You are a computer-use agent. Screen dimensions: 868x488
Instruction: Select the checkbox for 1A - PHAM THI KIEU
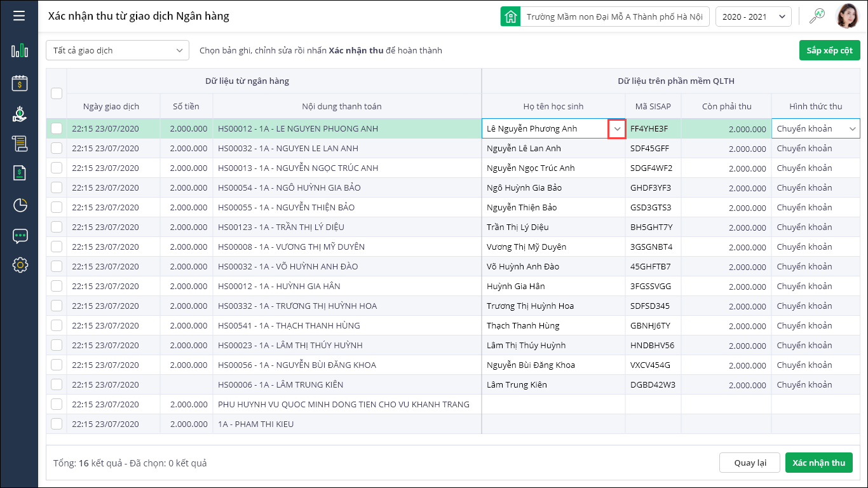pos(57,424)
